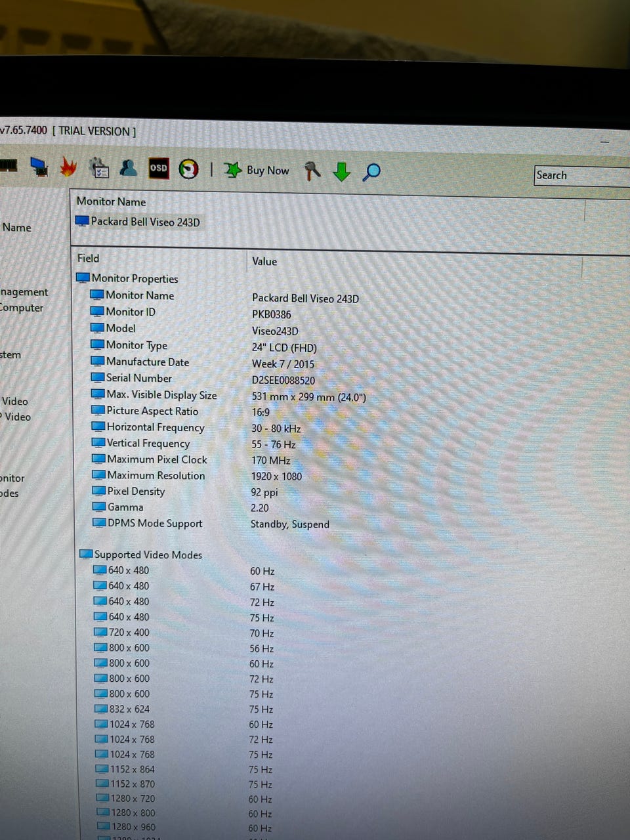Click the icon next to Pixel Density
Image resolution: width=630 pixels, height=840 pixels.
99,491
